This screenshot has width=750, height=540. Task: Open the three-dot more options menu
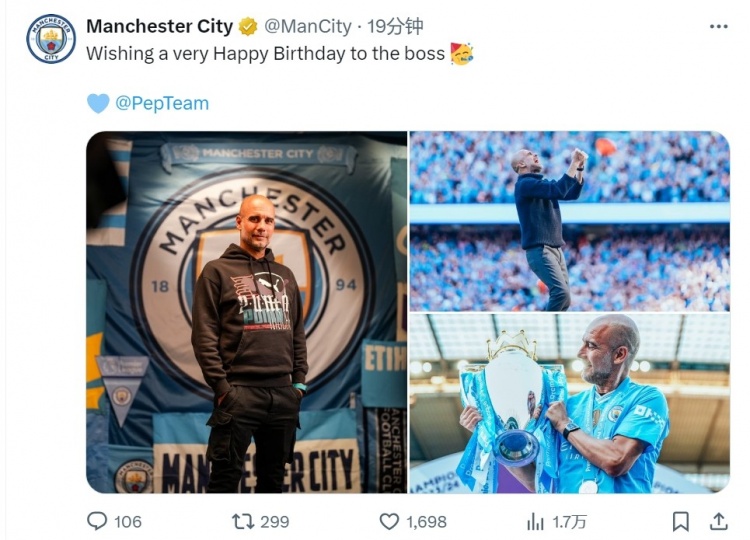(718, 26)
